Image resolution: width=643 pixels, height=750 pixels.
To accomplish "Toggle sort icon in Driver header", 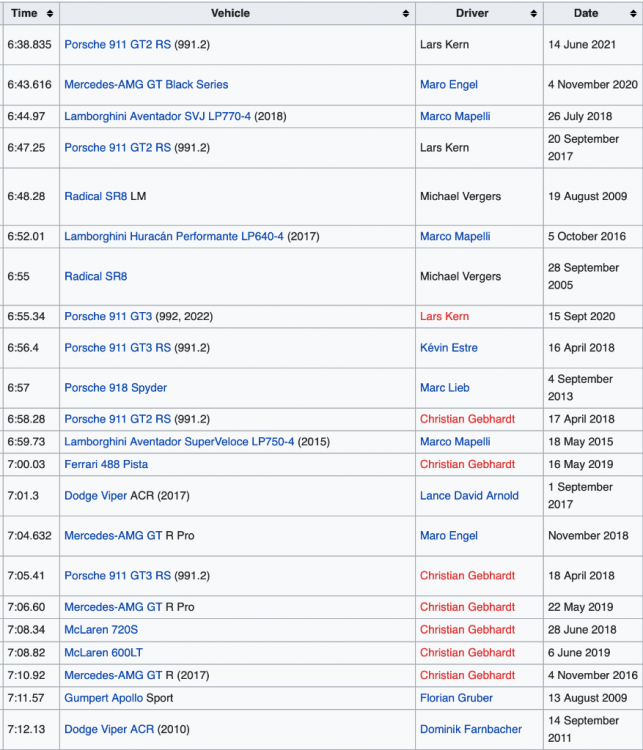I will [533, 14].
